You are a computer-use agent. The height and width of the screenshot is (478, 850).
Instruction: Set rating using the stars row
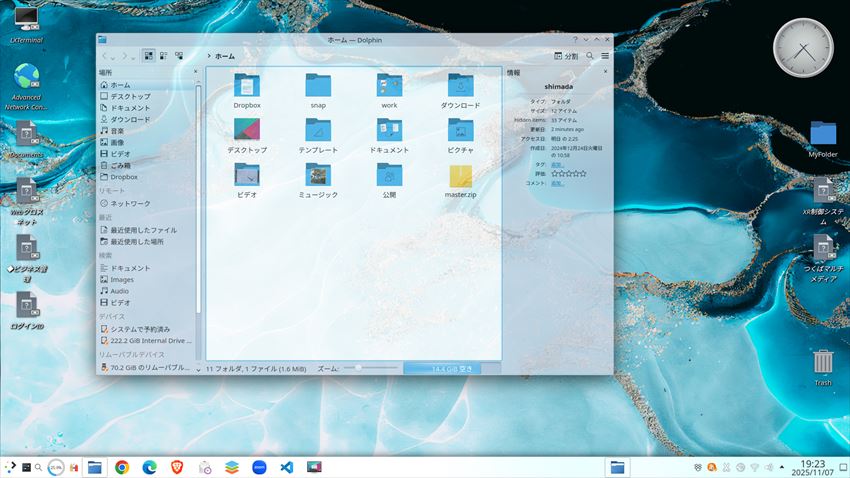pos(569,173)
